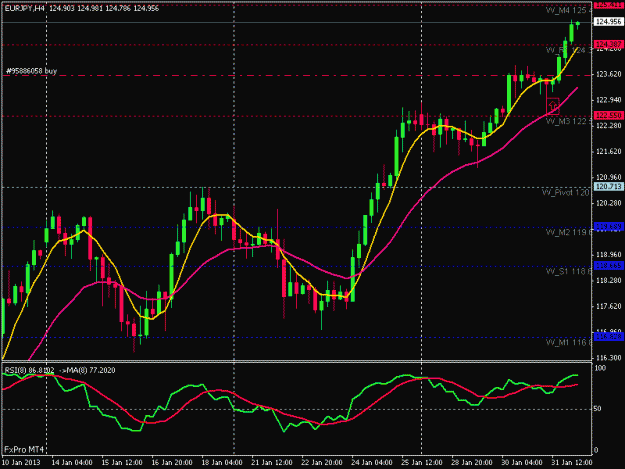Image resolution: width=625 pixels, height=469 pixels.
Task: Click the buy signal up-arrow marker
Action: [x=552, y=106]
